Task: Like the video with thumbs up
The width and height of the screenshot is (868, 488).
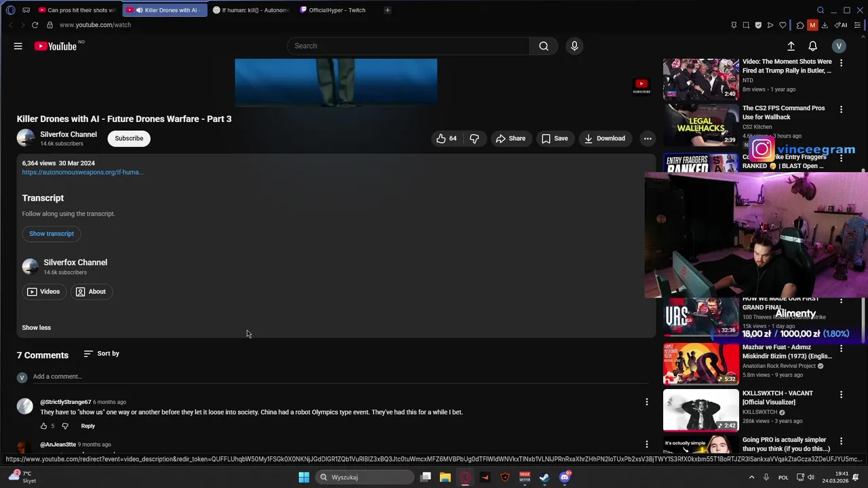Action: [446, 138]
